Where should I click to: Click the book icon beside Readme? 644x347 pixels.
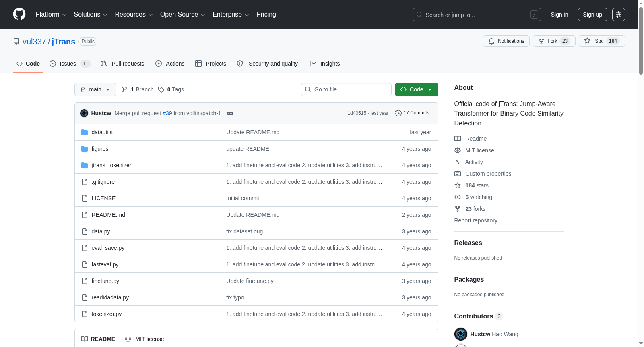[458, 139]
